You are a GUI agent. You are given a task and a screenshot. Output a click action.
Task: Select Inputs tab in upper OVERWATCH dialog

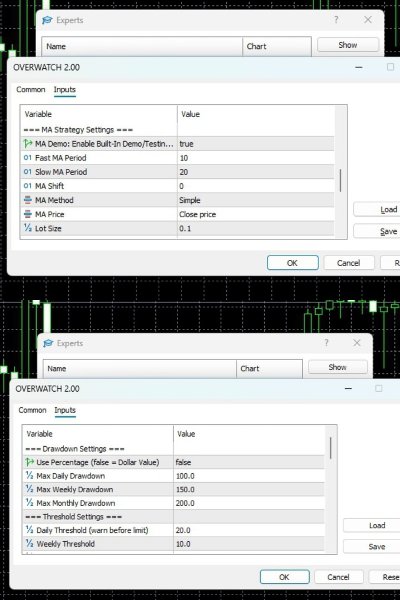pos(65,90)
